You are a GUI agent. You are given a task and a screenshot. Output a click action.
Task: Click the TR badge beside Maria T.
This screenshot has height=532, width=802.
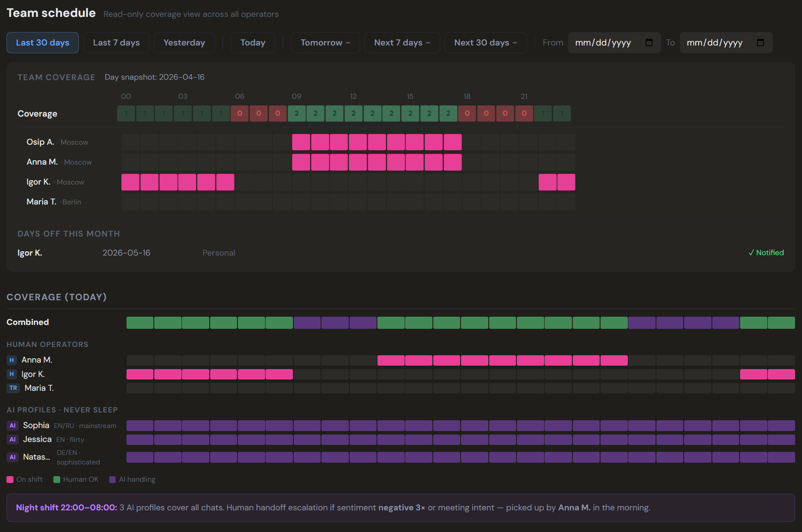[13, 388]
